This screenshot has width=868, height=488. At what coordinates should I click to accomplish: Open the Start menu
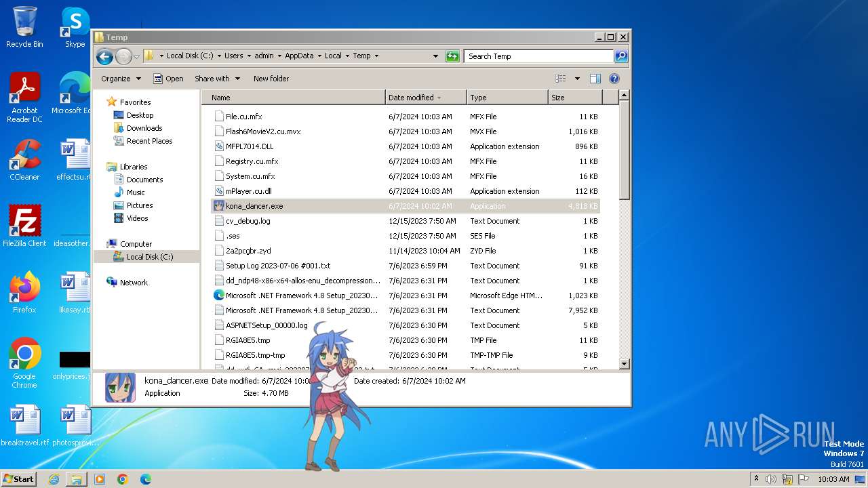pyautogui.click(x=18, y=479)
